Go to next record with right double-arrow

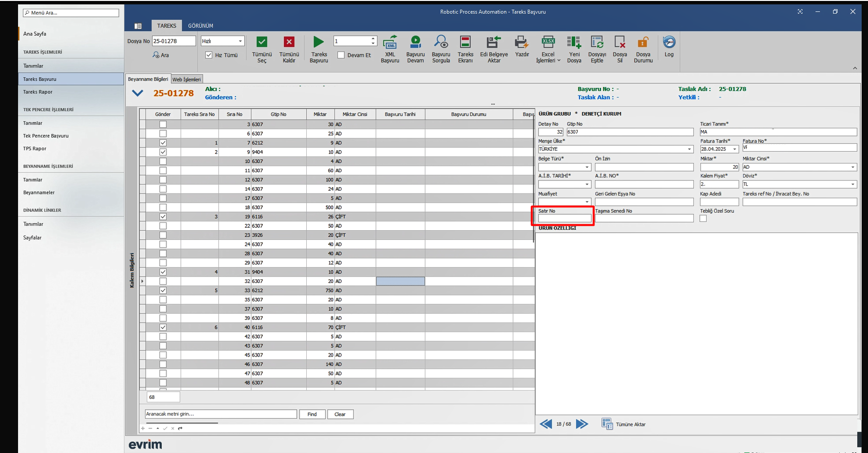tap(582, 424)
